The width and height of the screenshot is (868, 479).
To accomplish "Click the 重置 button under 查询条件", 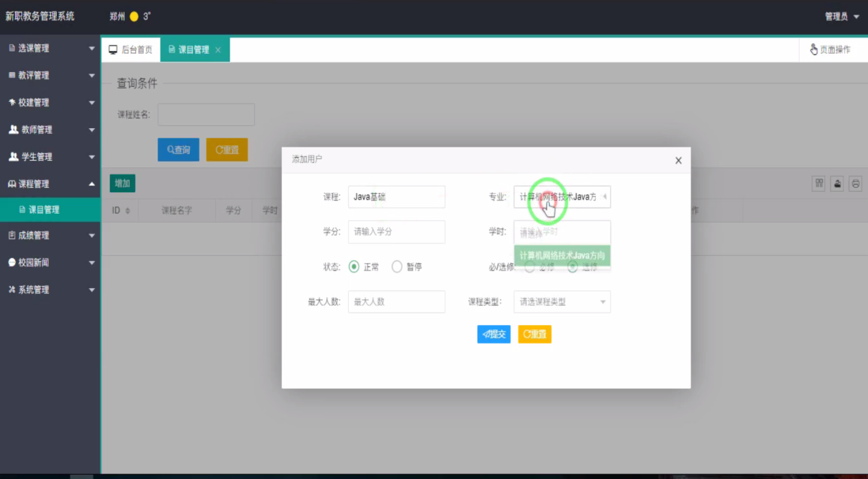I will [x=227, y=150].
